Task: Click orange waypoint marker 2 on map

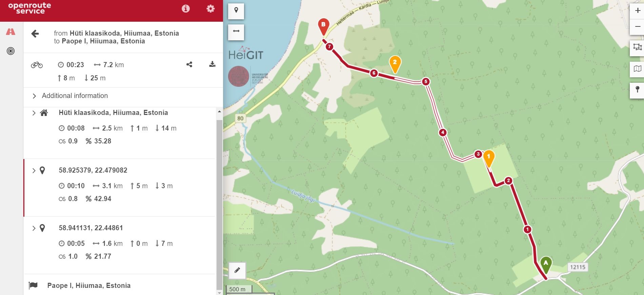Action: 395,64
